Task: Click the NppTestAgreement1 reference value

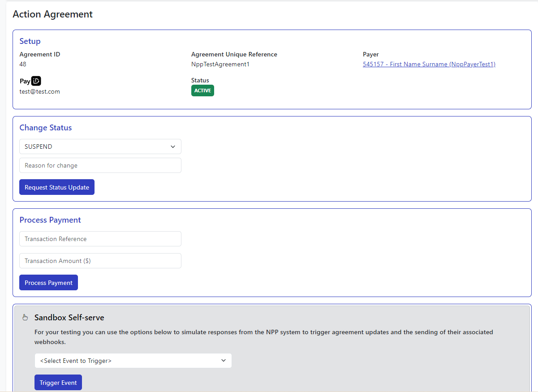Action: tap(220, 64)
